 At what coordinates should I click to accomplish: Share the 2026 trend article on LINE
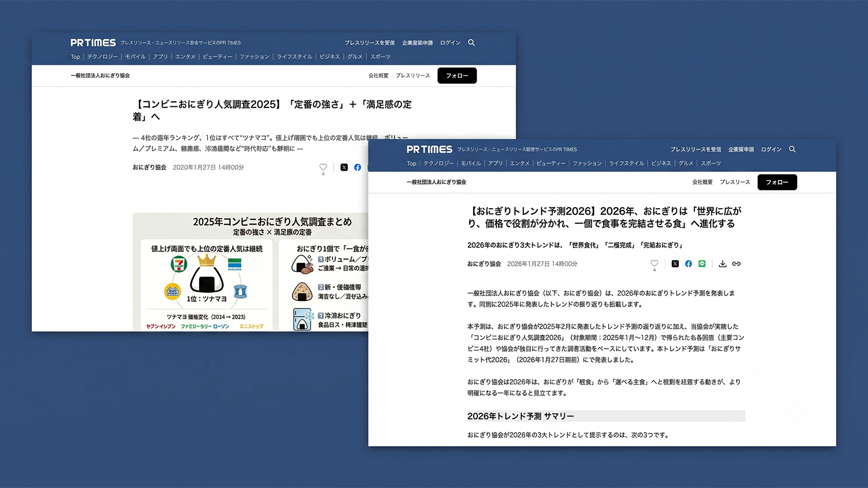pos(702,264)
